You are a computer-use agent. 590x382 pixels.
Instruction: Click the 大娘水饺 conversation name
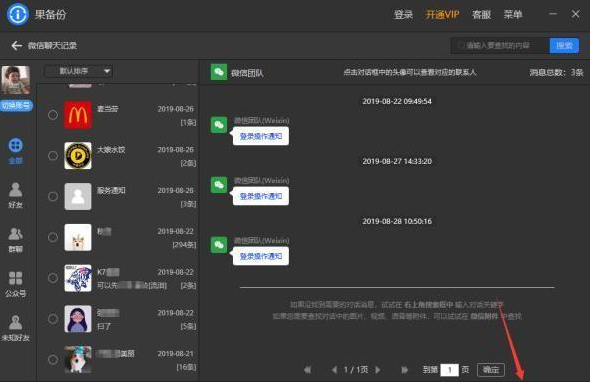(x=111, y=149)
